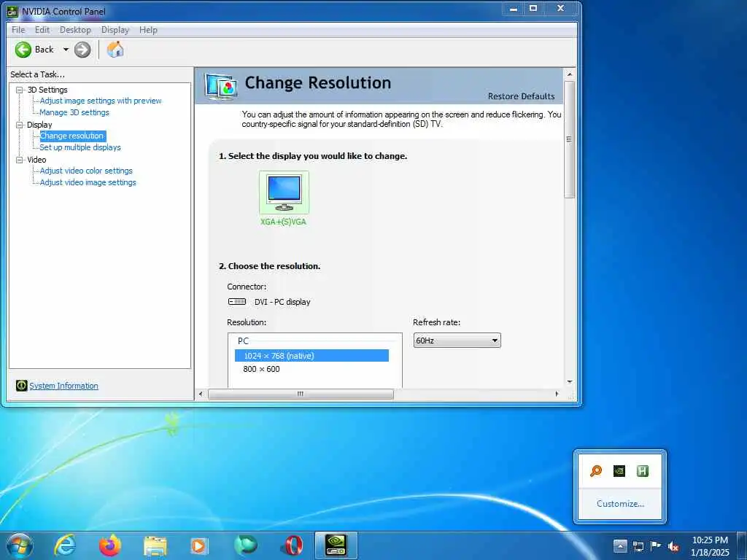Viewport: 747px width, 560px height.
Task: Open Adjust video image settings
Action: click(x=88, y=182)
